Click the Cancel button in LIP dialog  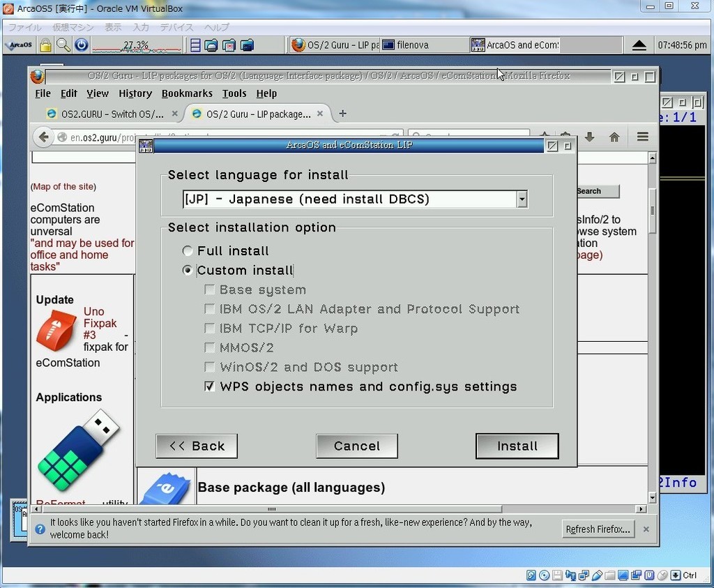click(356, 446)
